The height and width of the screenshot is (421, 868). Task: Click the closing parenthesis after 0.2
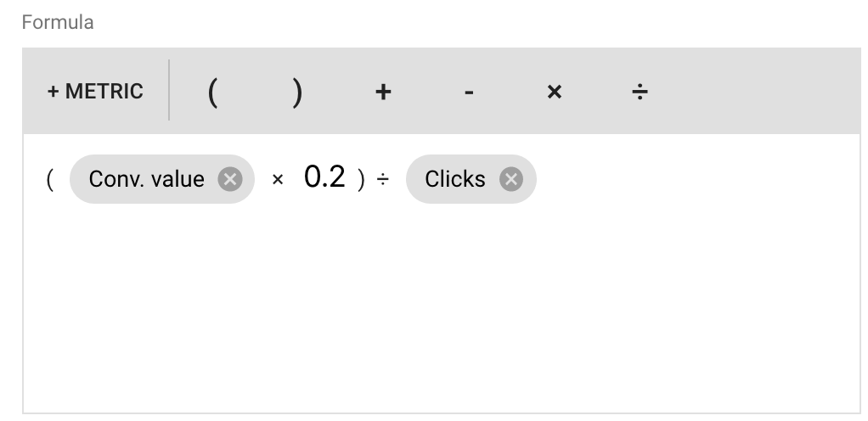(361, 180)
